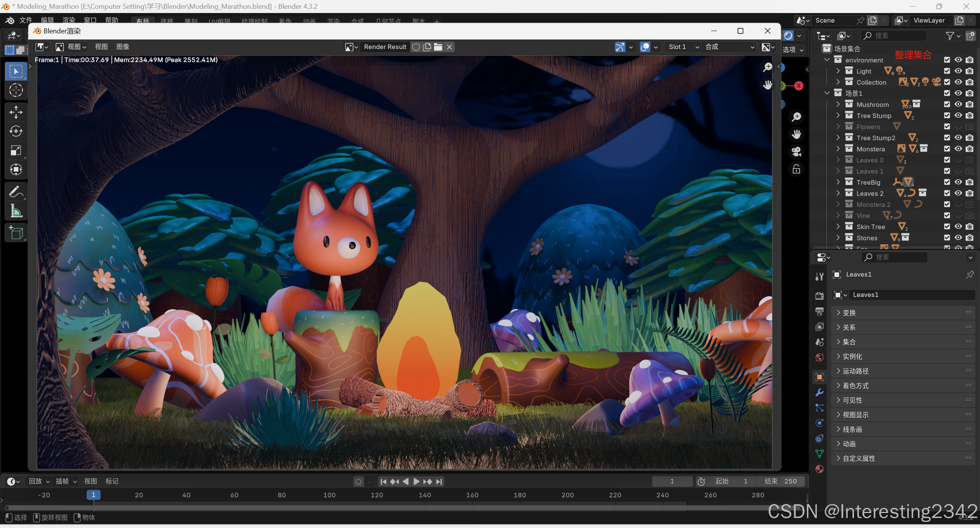Click the Add Cube tool icon
980x528 pixels.
(16, 233)
